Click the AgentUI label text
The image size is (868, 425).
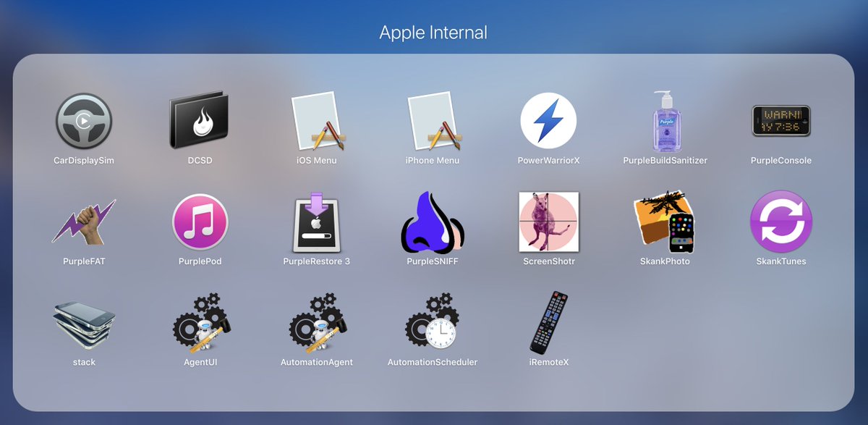pos(200,362)
